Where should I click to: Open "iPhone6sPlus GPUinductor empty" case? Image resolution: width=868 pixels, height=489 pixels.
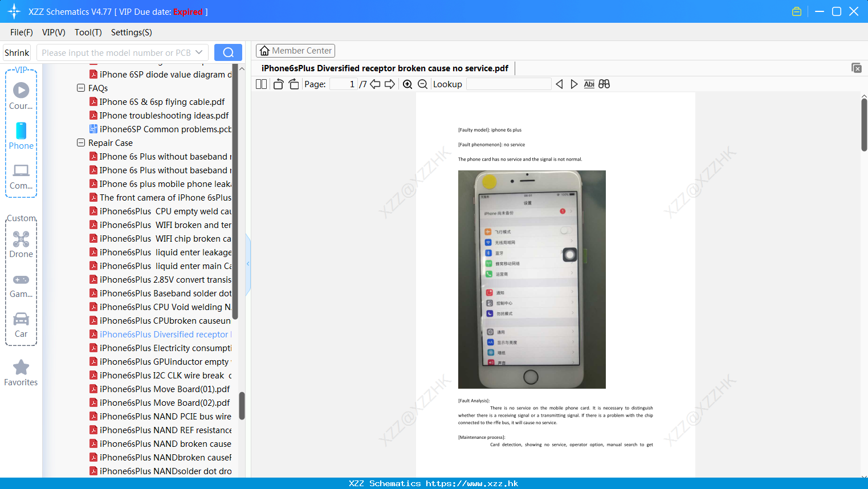(161, 362)
